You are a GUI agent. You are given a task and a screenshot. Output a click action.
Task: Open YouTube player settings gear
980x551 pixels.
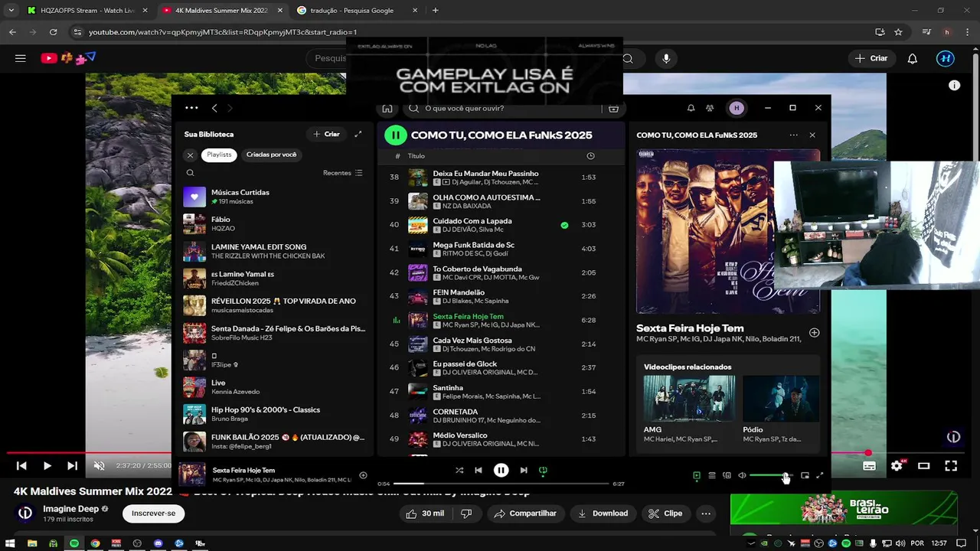[x=897, y=465]
